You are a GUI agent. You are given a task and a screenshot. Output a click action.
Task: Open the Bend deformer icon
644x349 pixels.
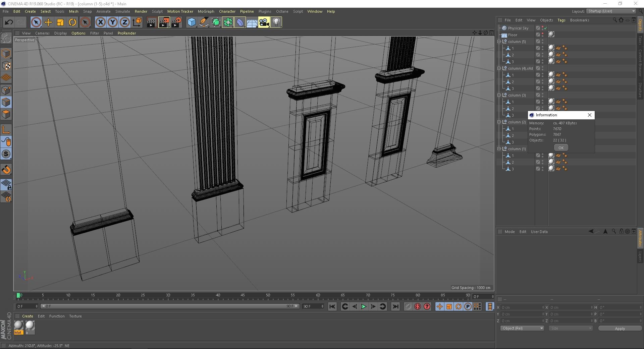(240, 22)
